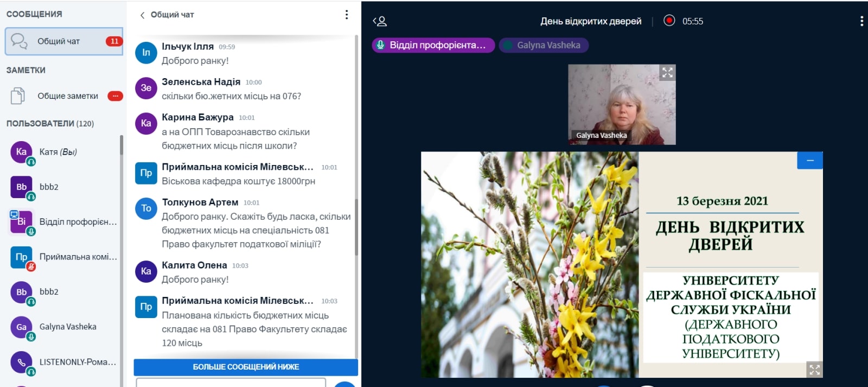Click message Віськова кафедра коштує 18000грн
Viewport: 868px width, 387px height.
pos(238,181)
